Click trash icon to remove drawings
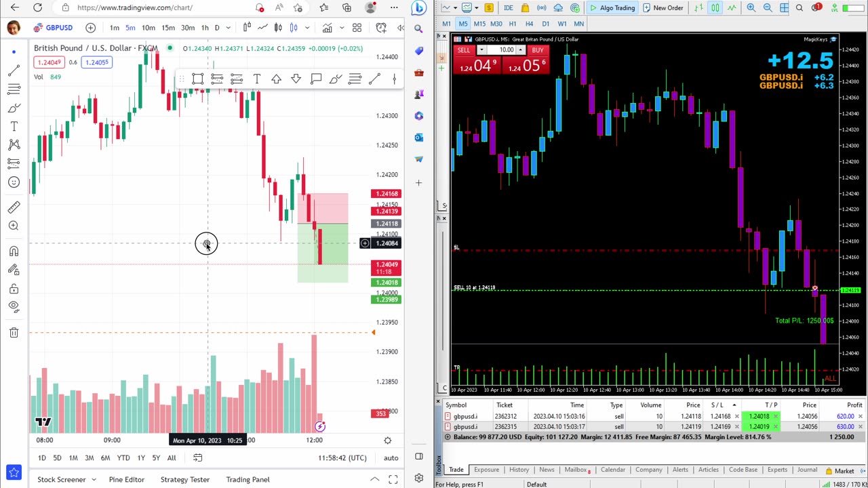This screenshot has height=488, width=868. coord(14,332)
